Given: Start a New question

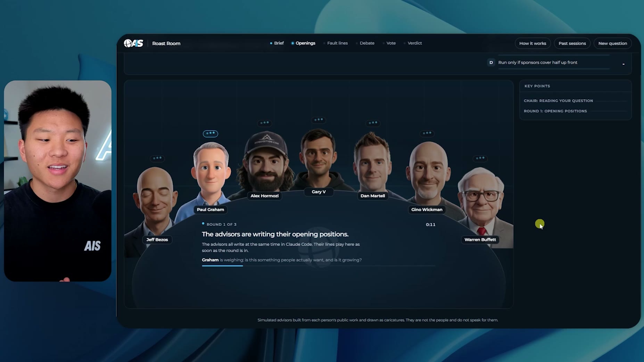Looking at the screenshot, I should pyautogui.click(x=612, y=43).
